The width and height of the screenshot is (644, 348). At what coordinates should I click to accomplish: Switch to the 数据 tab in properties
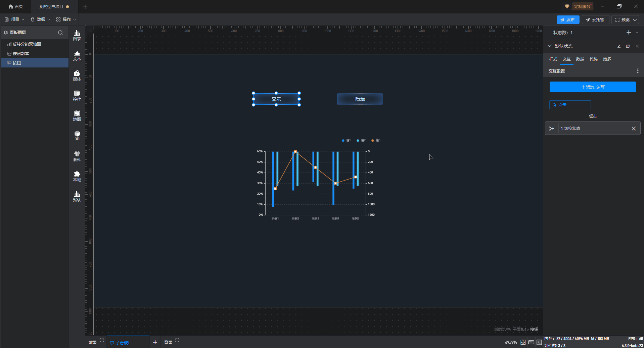coord(580,59)
